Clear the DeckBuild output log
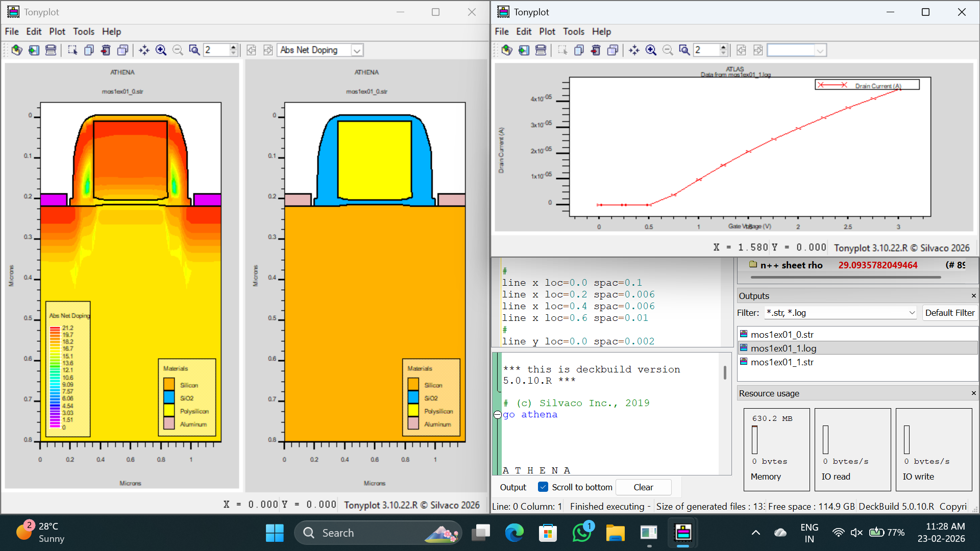This screenshot has width=980, height=551. click(643, 487)
